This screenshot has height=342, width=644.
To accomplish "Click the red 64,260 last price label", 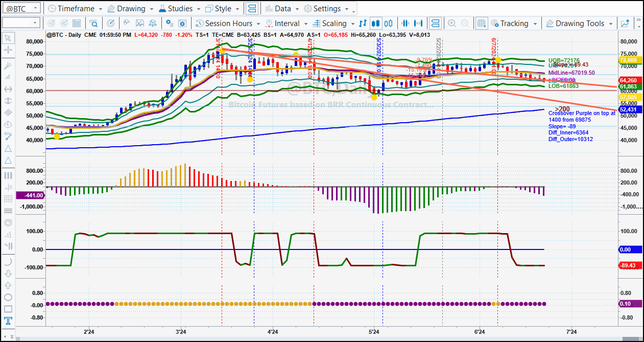I will [630, 80].
